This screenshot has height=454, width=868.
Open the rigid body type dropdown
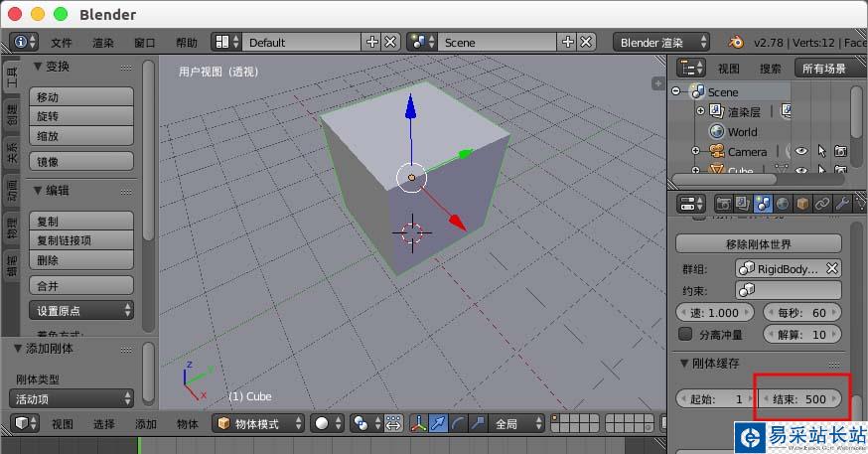point(72,398)
